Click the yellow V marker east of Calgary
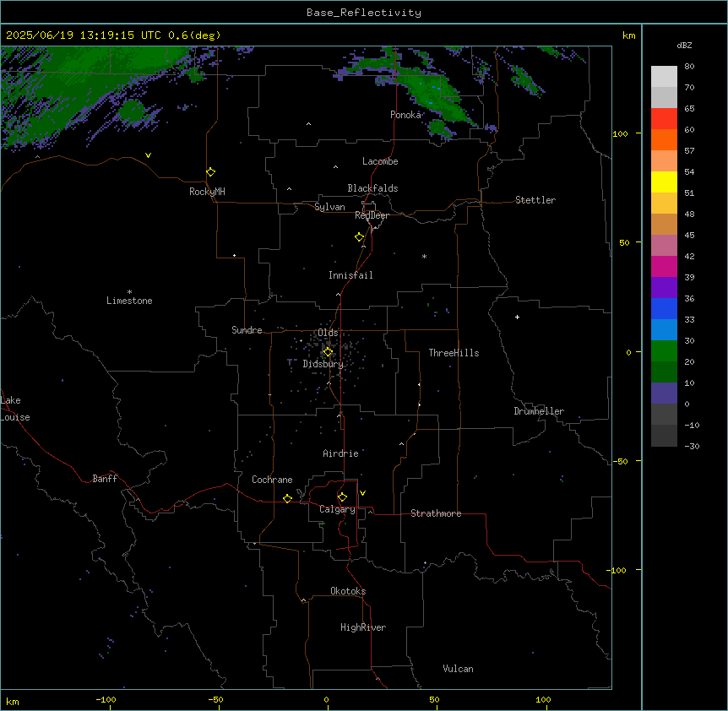 point(362,493)
